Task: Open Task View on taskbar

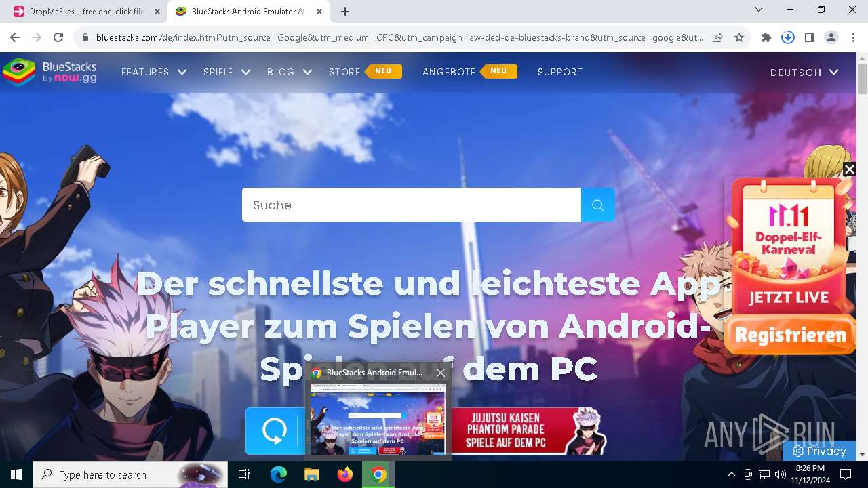Action: tap(244, 474)
